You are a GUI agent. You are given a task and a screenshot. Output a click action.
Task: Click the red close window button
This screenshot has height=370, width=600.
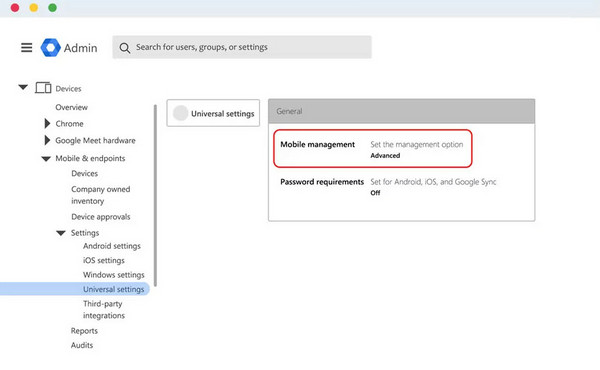[15, 8]
